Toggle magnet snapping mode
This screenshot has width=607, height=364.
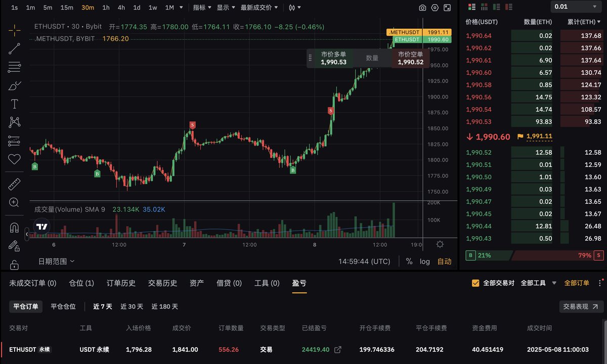tap(14, 227)
